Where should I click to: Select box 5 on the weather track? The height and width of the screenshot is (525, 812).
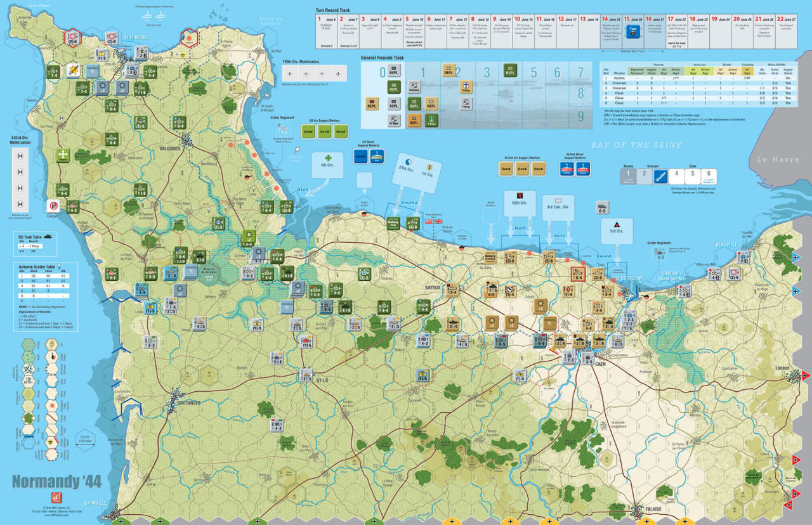(693, 176)
